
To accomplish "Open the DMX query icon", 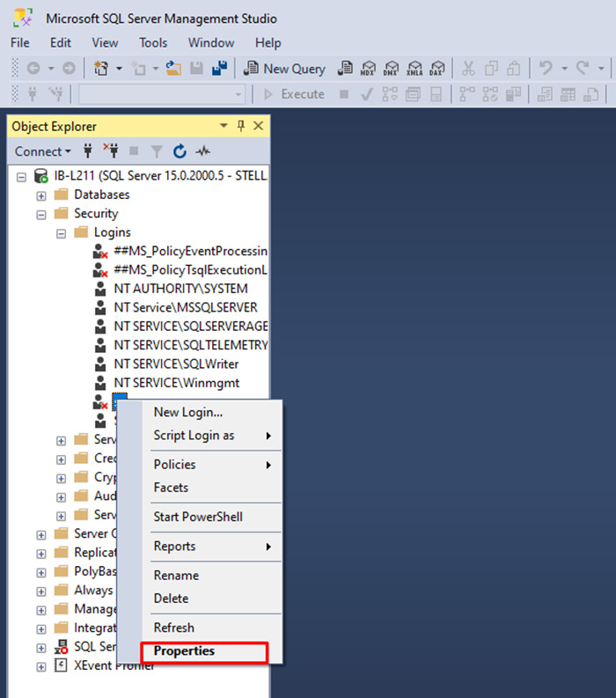I will pyautogui.click(x=391, y=69).
